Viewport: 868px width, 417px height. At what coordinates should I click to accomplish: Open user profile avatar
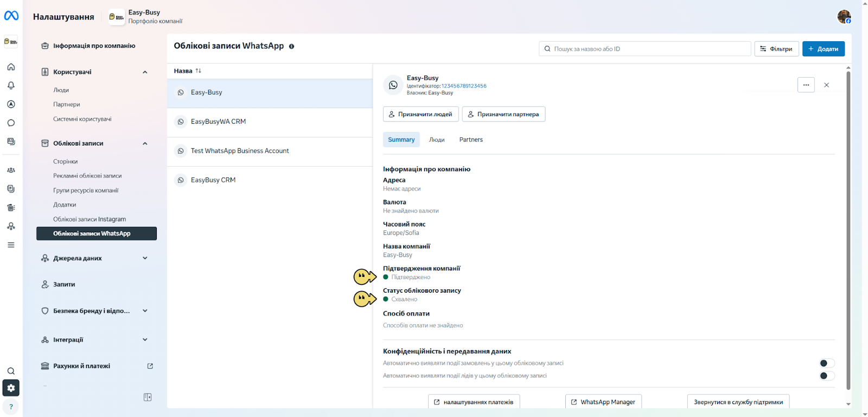[x=844, y=17]
